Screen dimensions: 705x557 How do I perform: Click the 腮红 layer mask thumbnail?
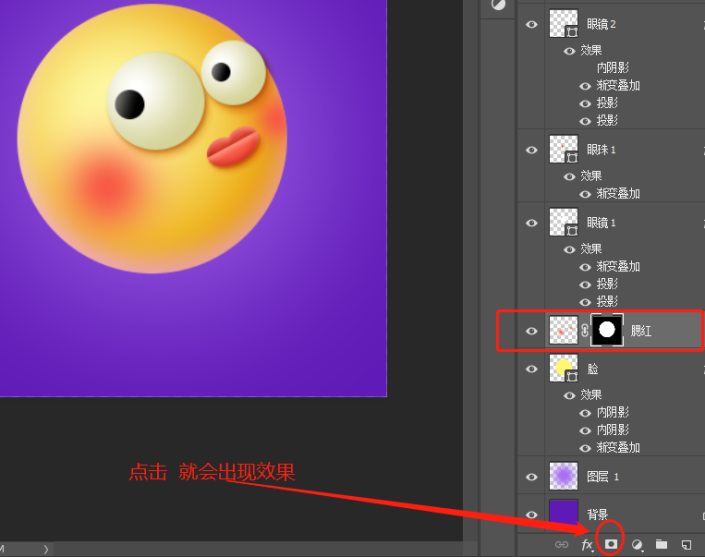click(x=606, y=330)
